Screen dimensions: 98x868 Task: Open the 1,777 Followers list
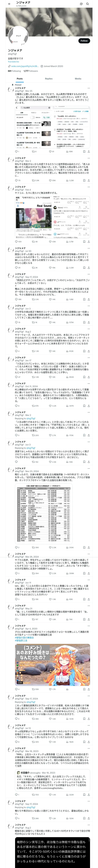tap(31, 71)
